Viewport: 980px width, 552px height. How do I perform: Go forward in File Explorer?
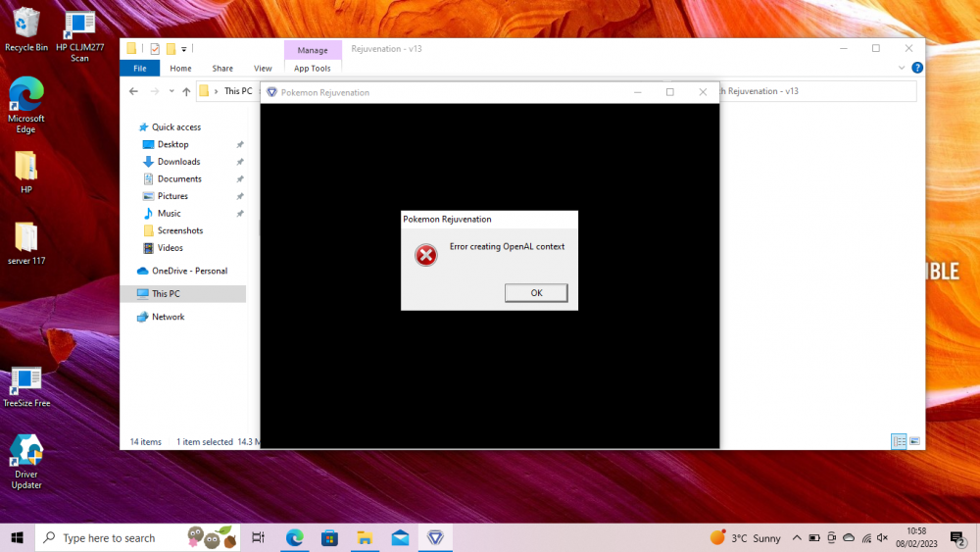pyautogui.click(x=155, y=91)
